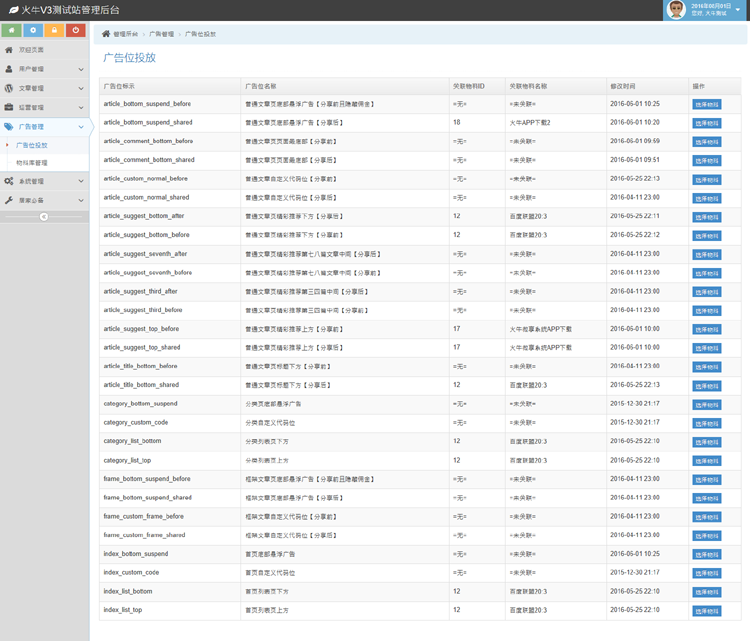Click the orange lock shortcut button
750x641 pixels.
click(55, 31)
